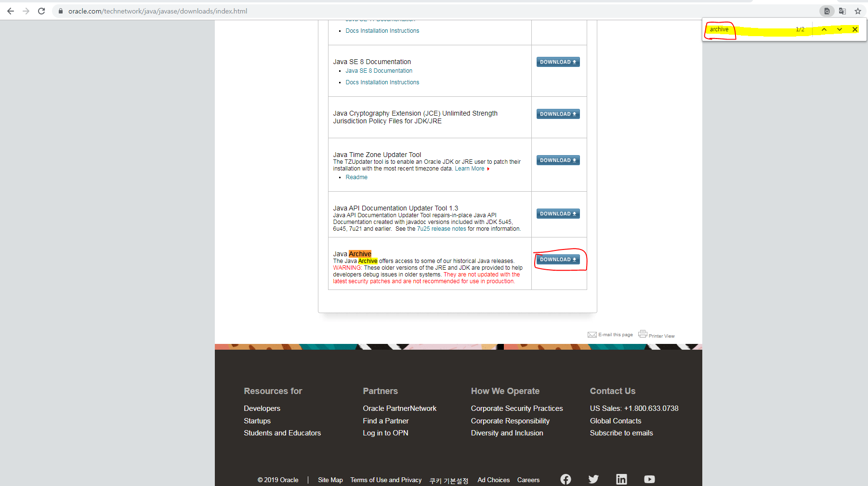Go back to the previous page
The height and width of the screenshot is (486, 868).
click(x=11, y=11)
